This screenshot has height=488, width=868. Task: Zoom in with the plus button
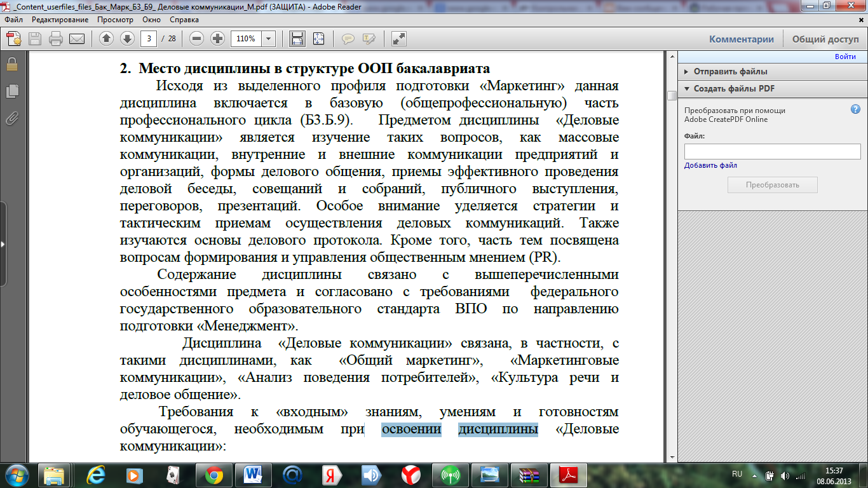pos(218,39)
